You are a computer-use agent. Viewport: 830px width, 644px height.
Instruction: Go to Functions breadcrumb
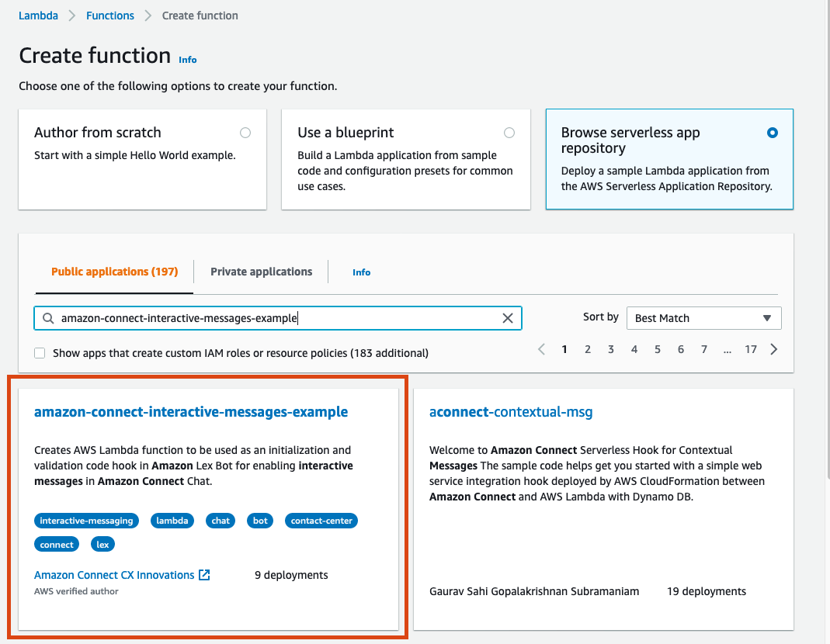[x=110, y=16]
